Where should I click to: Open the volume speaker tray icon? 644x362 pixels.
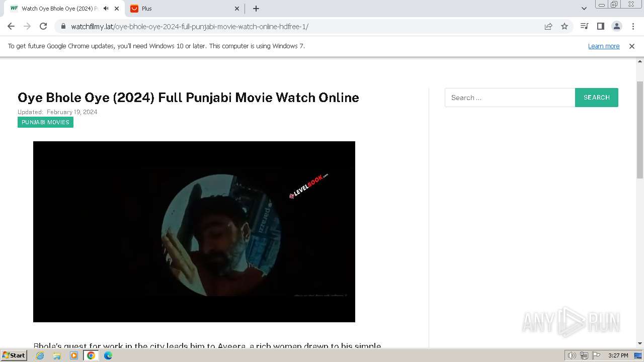572,355
